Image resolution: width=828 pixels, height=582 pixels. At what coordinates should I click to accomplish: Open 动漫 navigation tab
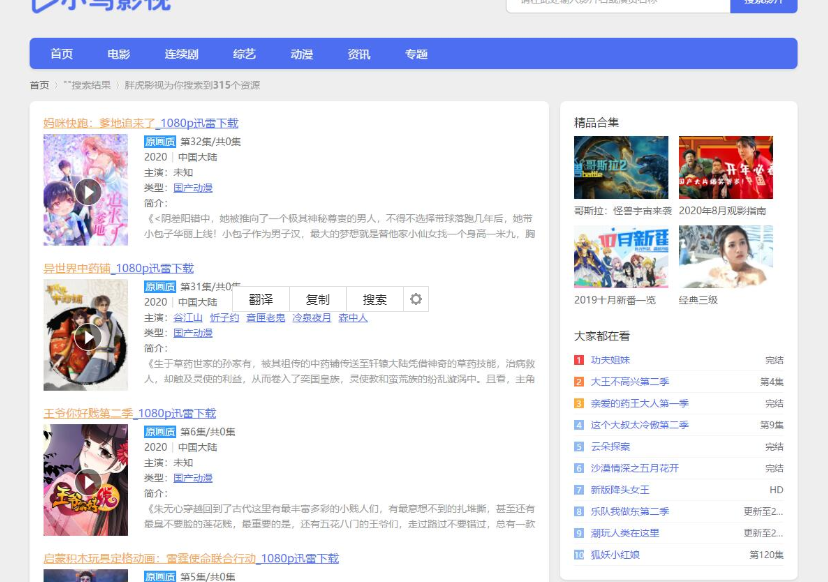(x=302, y=54)
